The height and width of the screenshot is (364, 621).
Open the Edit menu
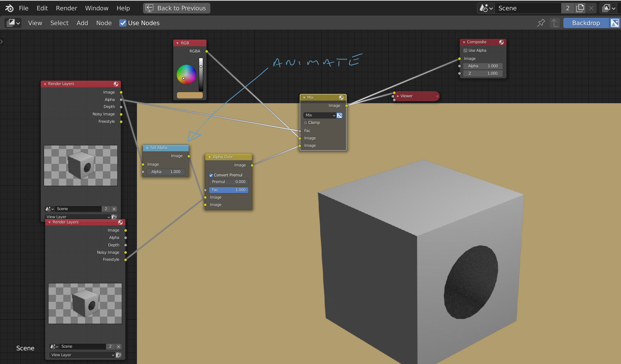pyautogui.click(x=42, y=8)
